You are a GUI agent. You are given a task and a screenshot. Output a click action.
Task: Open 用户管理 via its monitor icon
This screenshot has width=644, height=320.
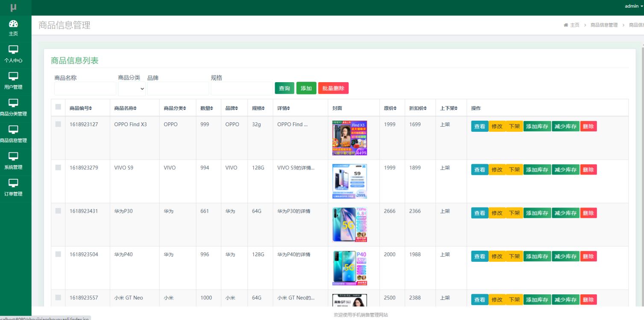[13, 76]
